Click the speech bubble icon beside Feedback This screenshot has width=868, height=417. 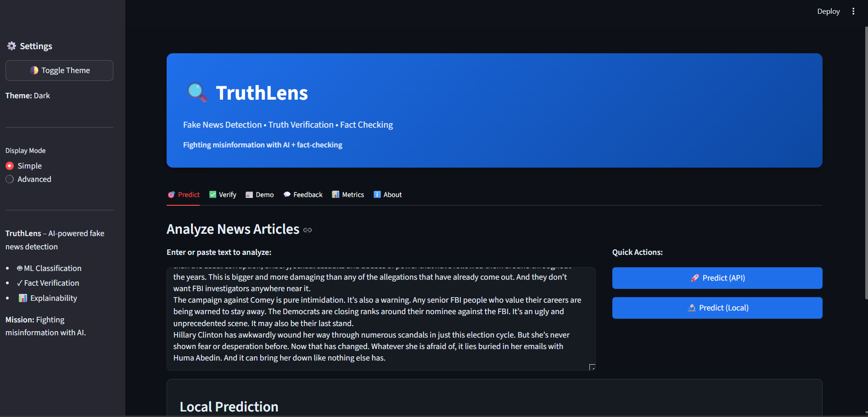point(286,194)
